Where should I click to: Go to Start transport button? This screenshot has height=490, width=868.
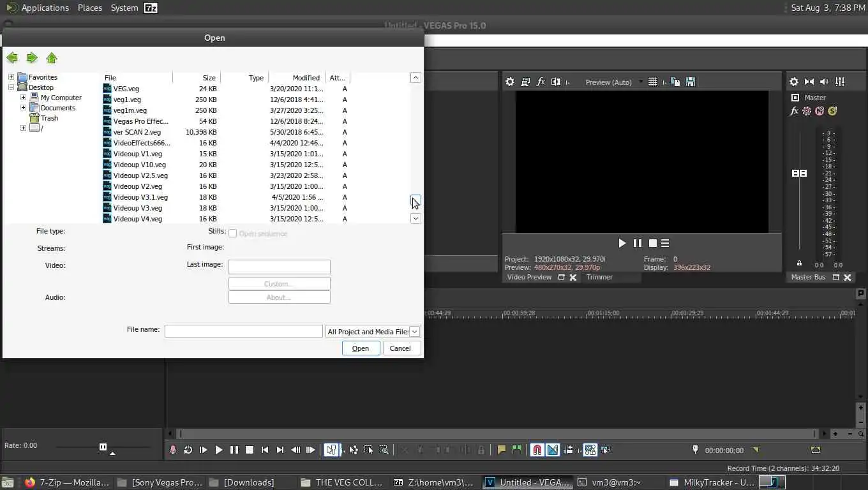point(265,450)
